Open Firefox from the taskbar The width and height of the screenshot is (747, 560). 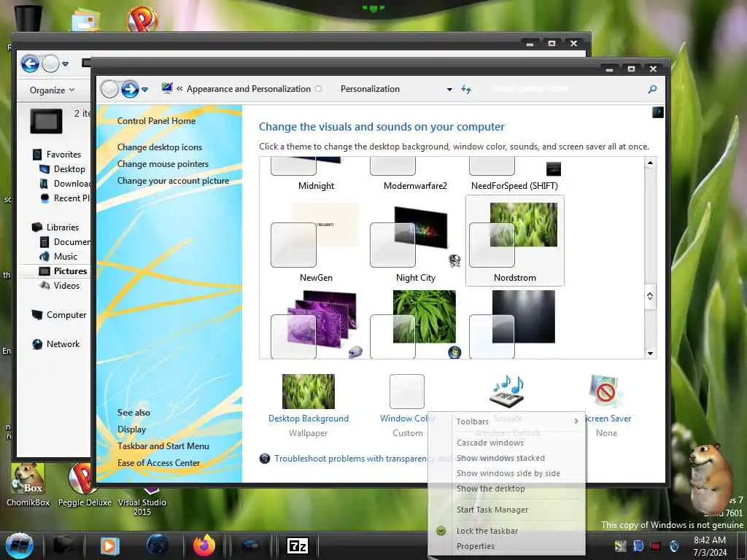pos(204,545)
